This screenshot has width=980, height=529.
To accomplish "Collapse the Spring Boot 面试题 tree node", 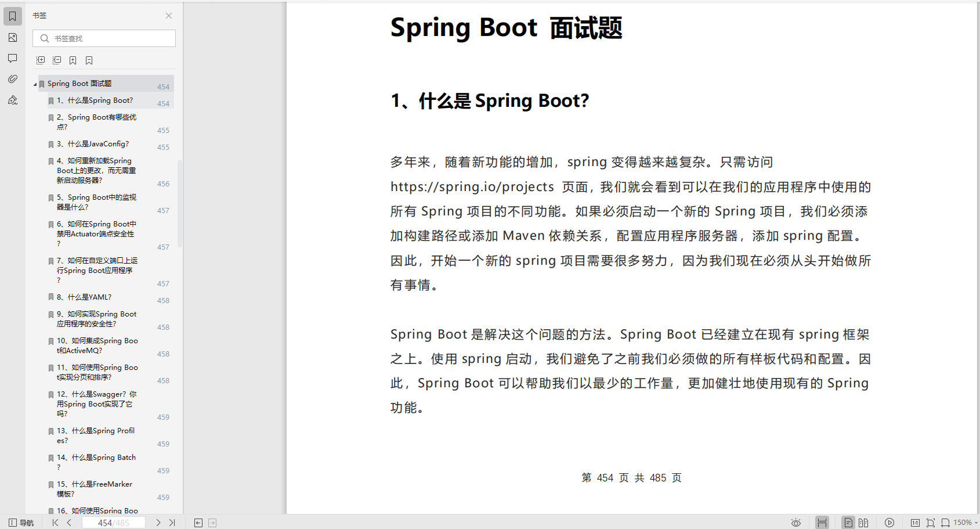I will pos(35,84).
